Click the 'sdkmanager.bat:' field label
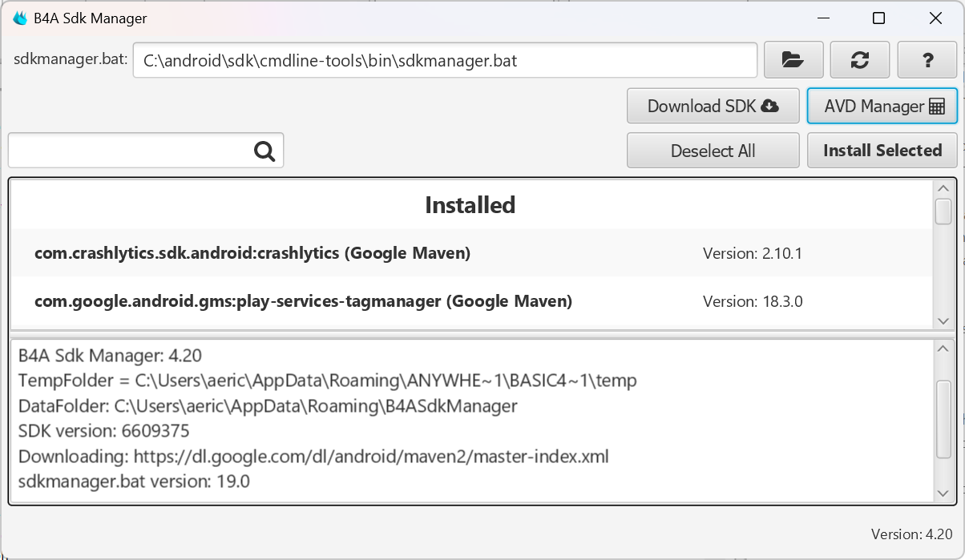Viewport: 965px width, 560px height. (71, 59)
